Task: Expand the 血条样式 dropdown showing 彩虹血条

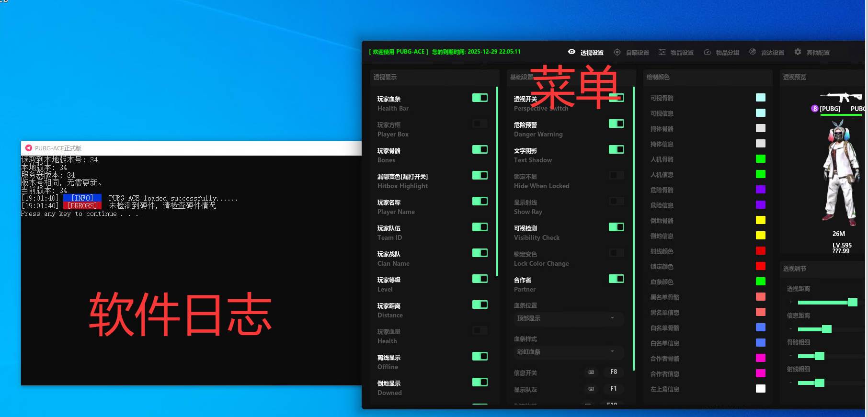Action: (x=568, y=352)
